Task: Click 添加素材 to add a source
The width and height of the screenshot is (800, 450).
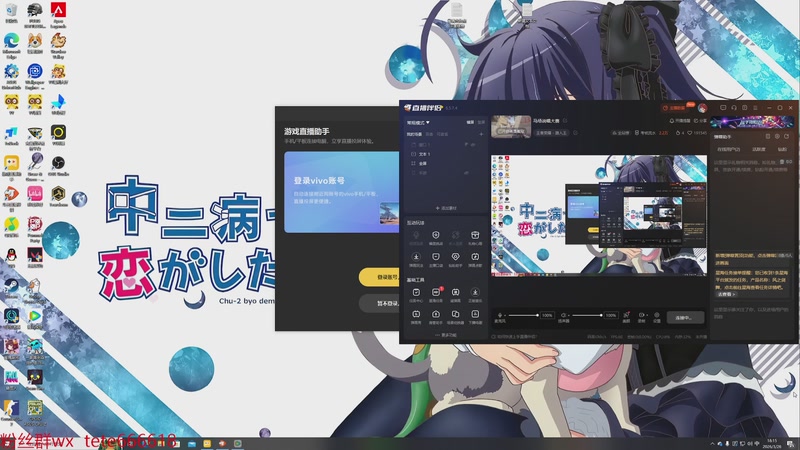Action: coord(446,208)
